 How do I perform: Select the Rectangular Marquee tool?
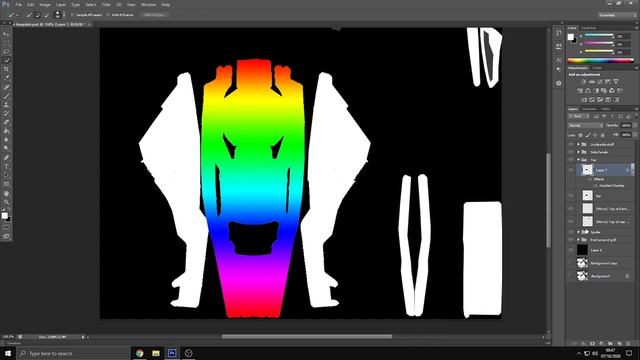(6, 43)
